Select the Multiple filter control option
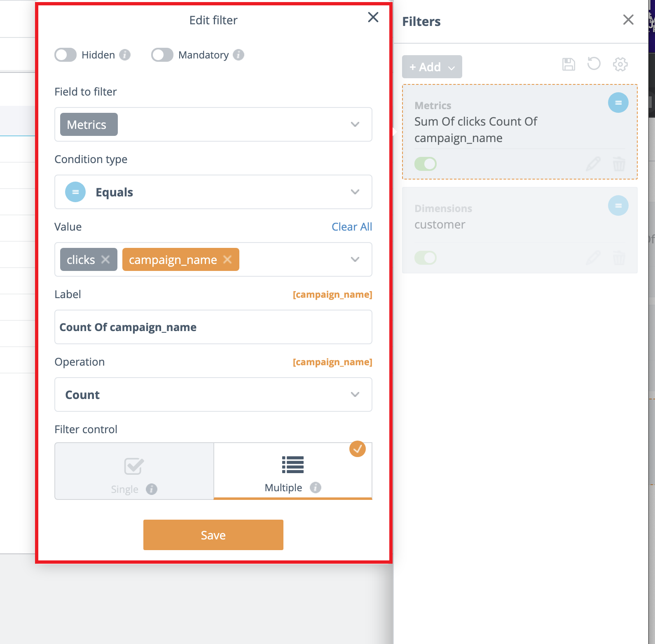The image size is (655, 644). tap(292, 471)
